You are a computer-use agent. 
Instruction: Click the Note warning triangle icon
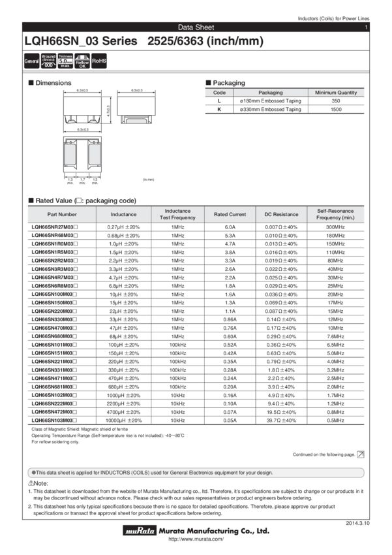click(x=31, y=483)
